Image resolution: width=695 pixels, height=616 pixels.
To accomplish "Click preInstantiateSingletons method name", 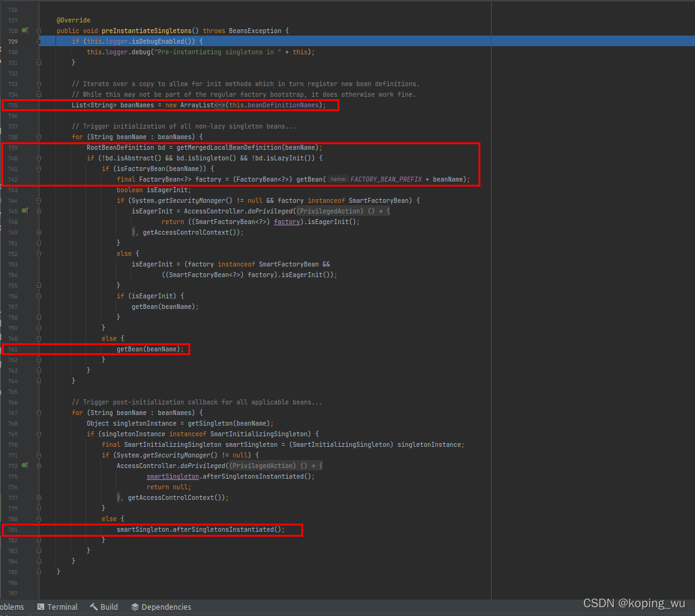I will (146, 31).
